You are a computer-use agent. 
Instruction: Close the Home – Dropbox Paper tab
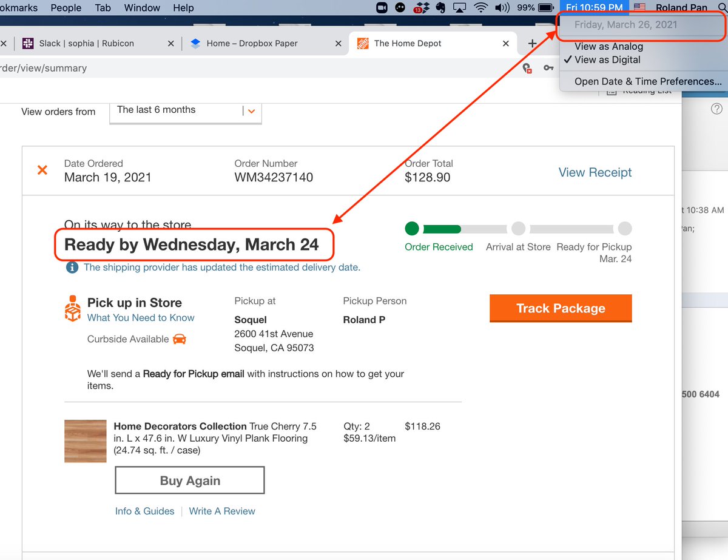tap(339, 44)
